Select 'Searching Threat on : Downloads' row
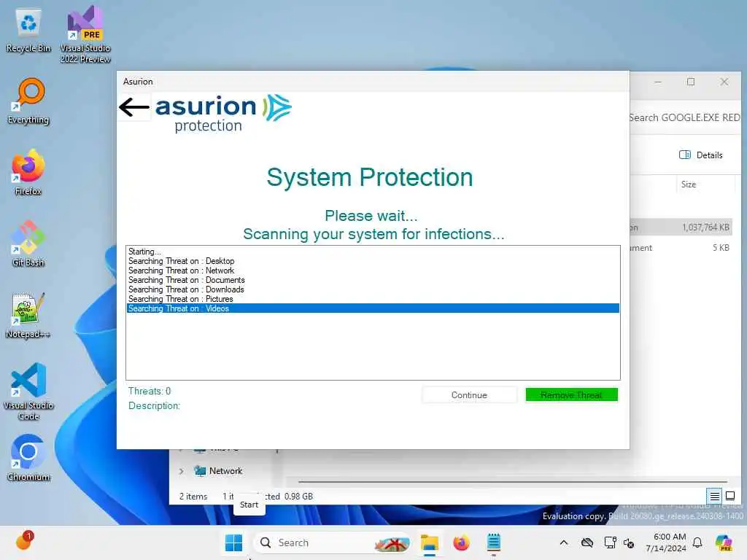Image resolution: width=747 pixels, height=560 pixels. (x=373, y=289)
